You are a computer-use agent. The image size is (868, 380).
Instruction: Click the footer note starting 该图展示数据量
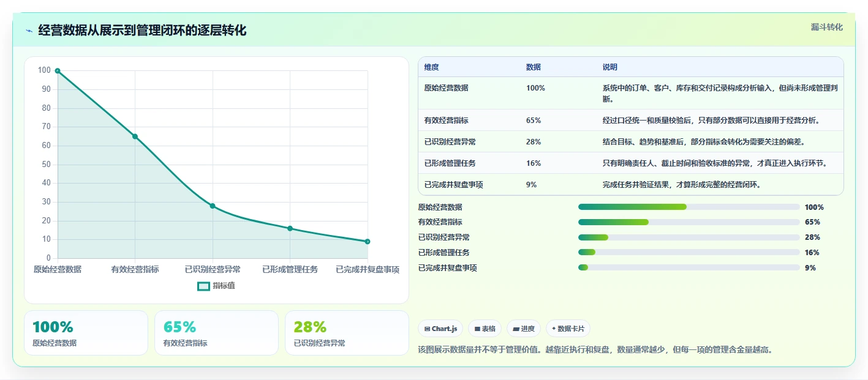[595, 350]
